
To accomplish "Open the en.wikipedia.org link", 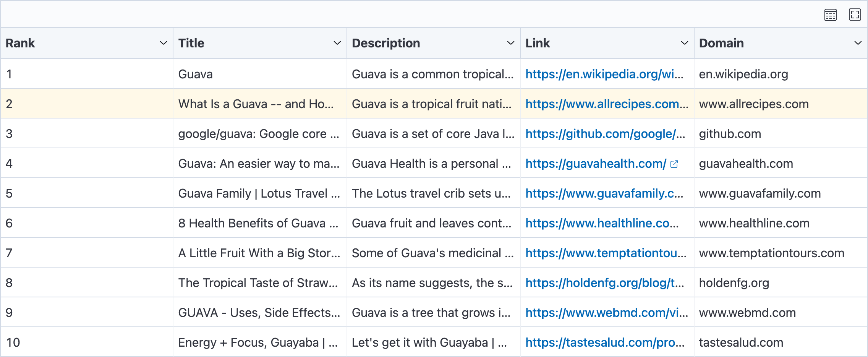I will point(604,74).
